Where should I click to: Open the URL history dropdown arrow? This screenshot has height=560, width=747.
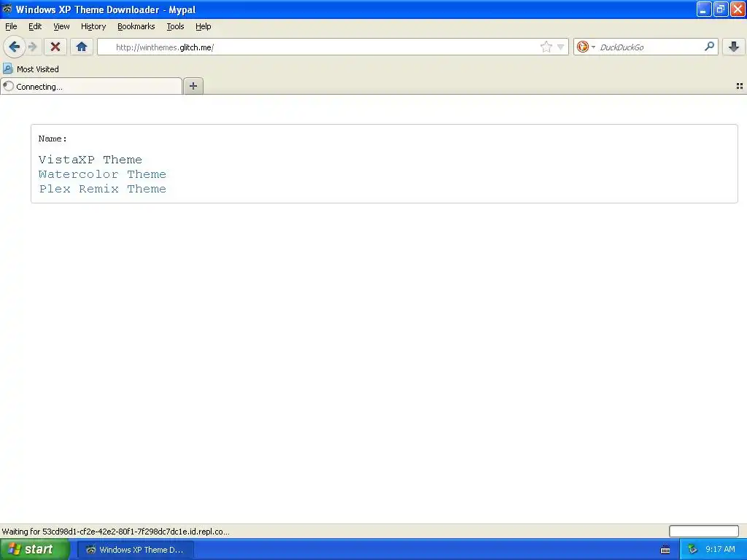coord(561,47)
